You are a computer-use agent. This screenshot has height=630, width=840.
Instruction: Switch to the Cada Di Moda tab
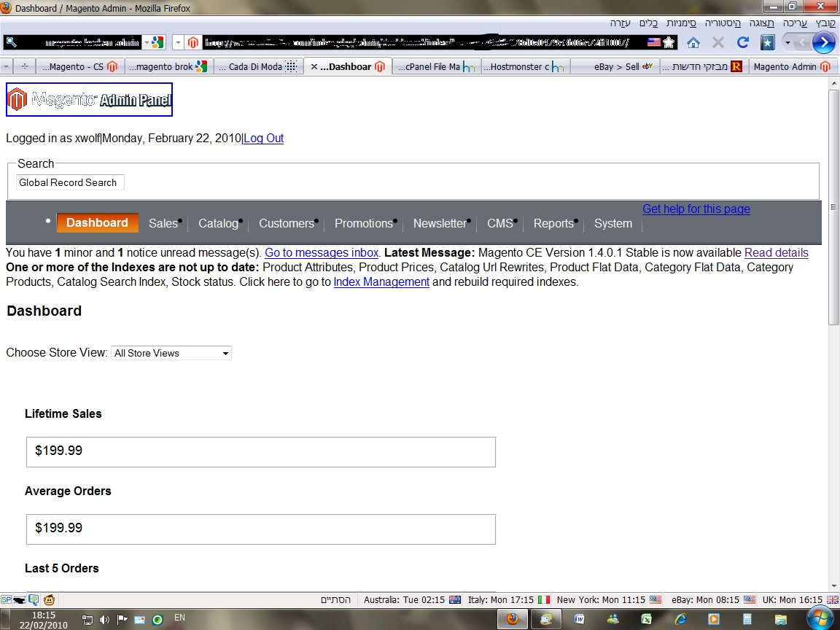pos(257,66)
